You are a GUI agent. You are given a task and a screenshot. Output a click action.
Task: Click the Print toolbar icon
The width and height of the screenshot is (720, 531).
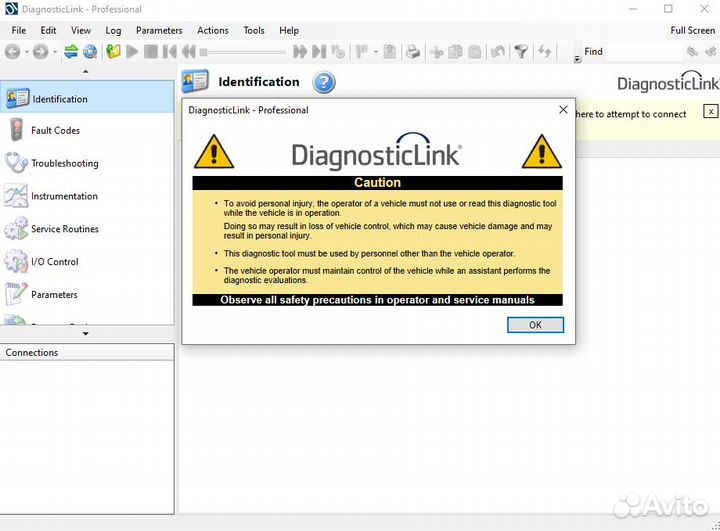click(x=413, y=51)
